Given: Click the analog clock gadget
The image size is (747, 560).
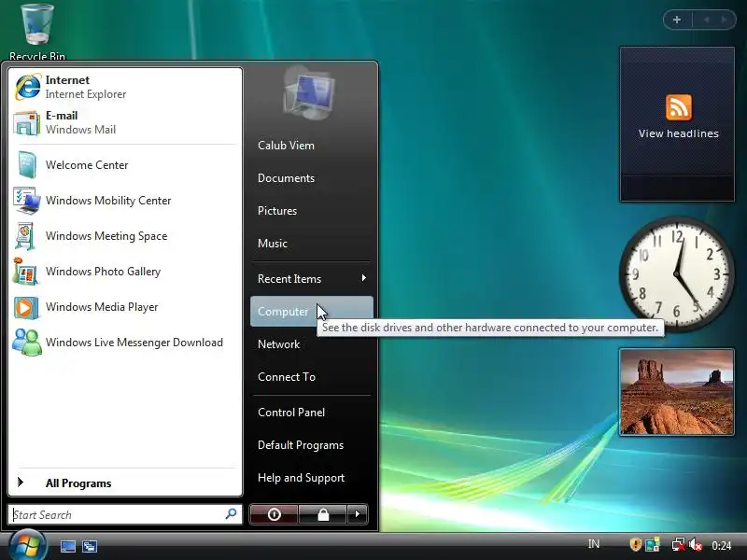Looking at the screenshot, I should [x=676, y=273].
